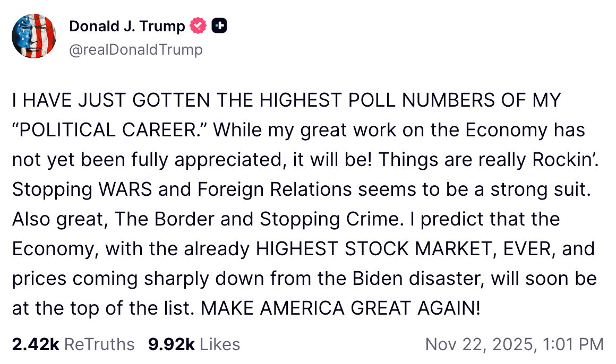Open the Donald J. Trump display name

pyautogui.click(x=127, y=26)
